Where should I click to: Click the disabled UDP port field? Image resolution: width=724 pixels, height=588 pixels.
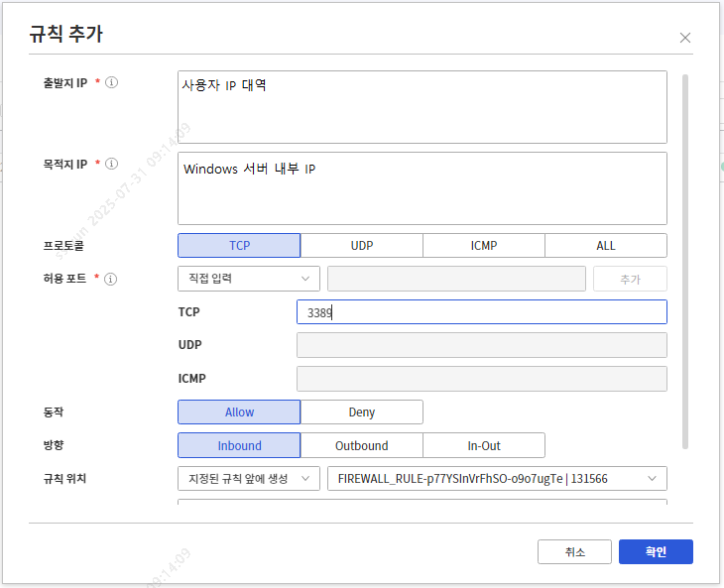pyautogui.click(x=482, y=345)
